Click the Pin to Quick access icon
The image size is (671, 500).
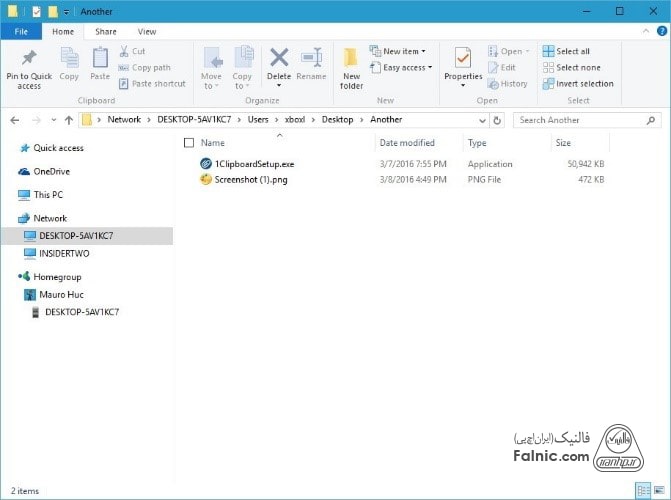pyautogui.click(x=29, y=59)
